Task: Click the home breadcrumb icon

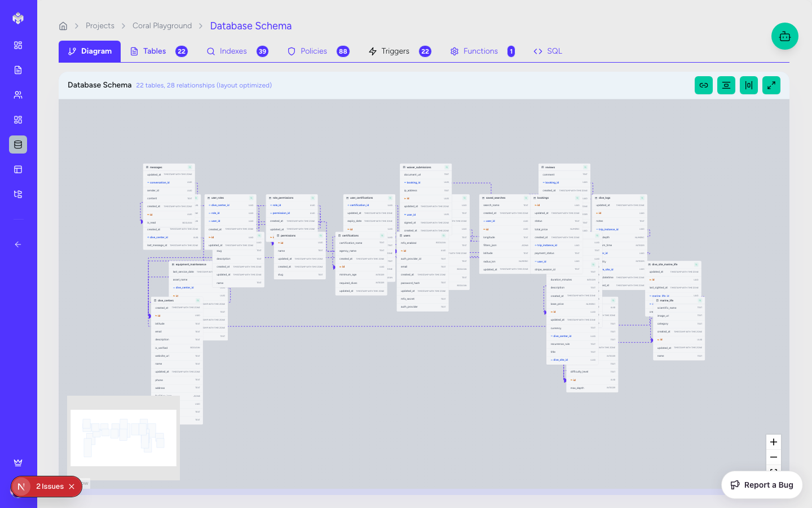Action: pos(63,26)
